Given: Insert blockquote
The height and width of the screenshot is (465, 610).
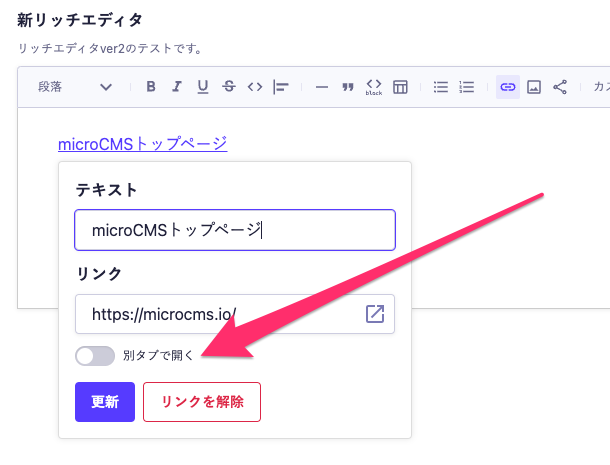Looking at the screenshot, I should [x=348, y=87].
